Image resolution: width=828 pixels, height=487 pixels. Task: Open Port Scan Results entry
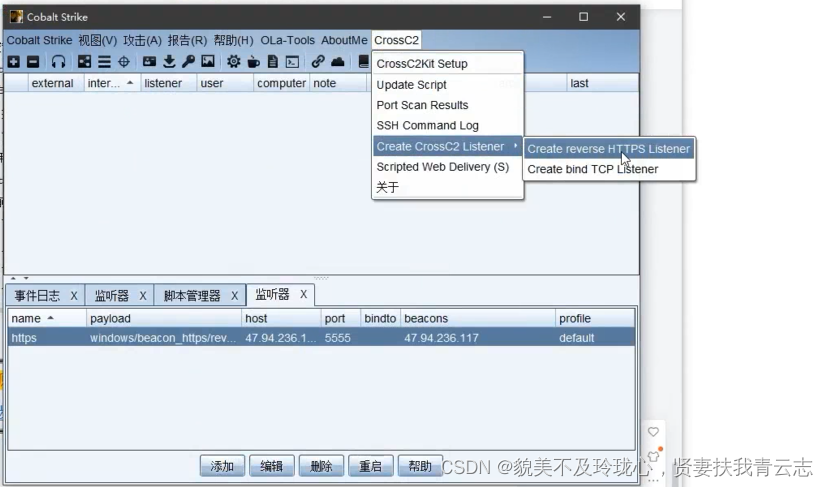(447, 105)
